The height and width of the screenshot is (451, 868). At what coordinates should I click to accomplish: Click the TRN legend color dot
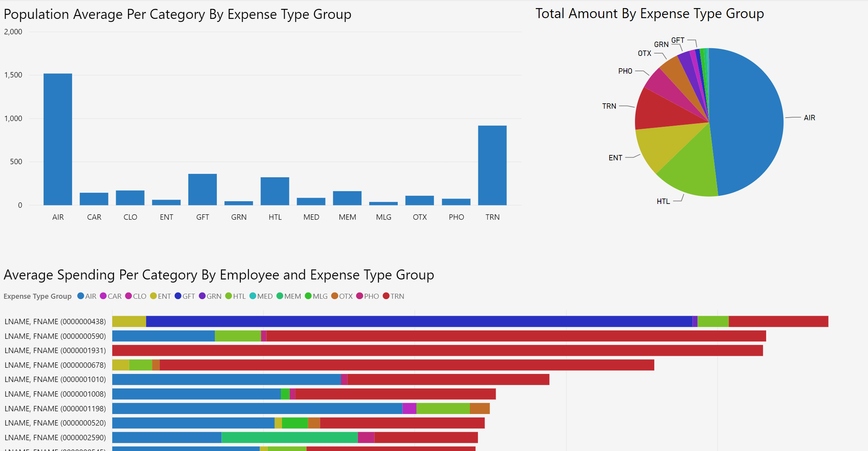386,296
